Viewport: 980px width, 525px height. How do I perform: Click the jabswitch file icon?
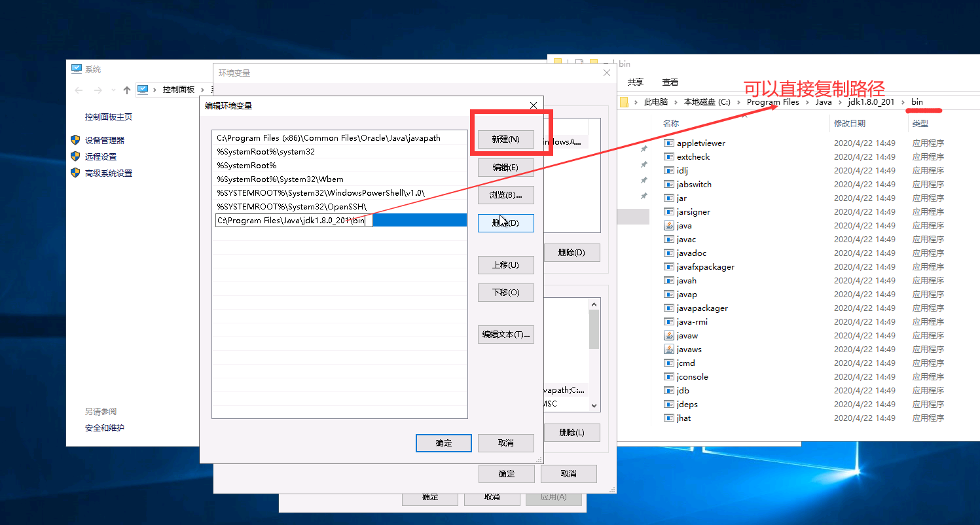669,184
